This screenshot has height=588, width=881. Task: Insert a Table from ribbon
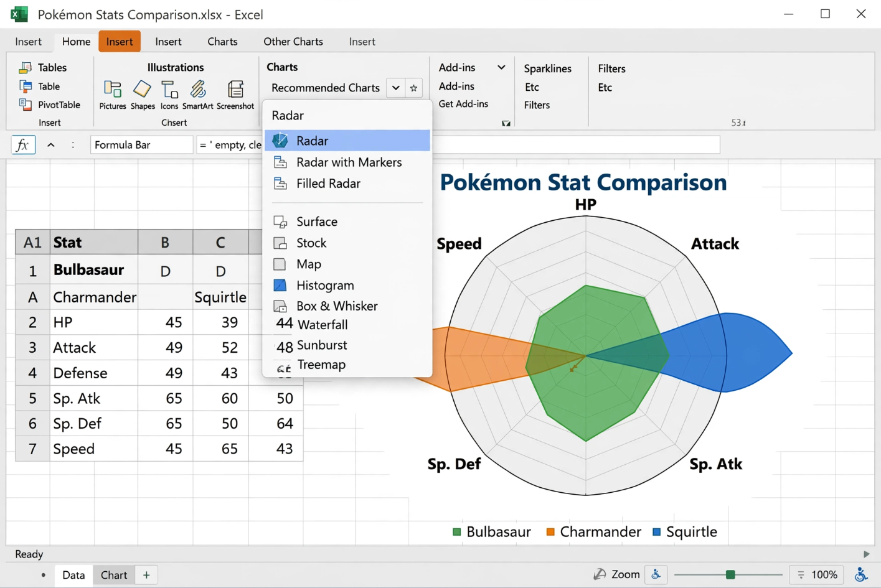(x=40, y=86)
